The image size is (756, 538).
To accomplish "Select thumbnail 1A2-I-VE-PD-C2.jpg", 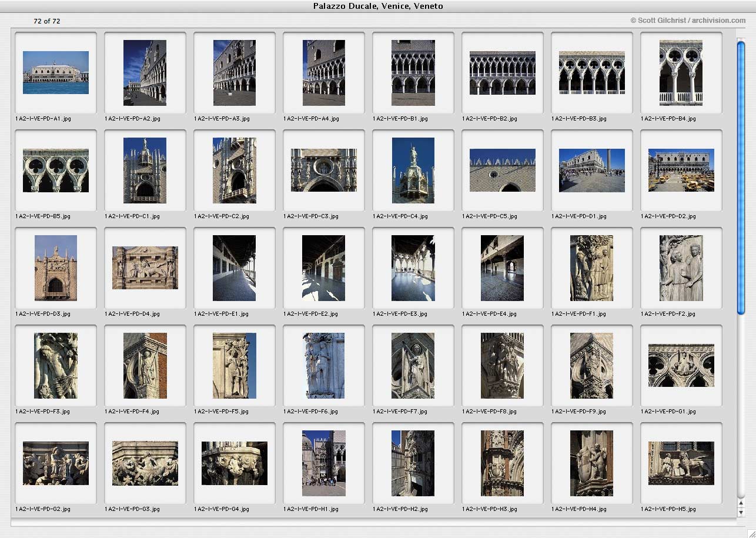I will [x=235, y=171].
